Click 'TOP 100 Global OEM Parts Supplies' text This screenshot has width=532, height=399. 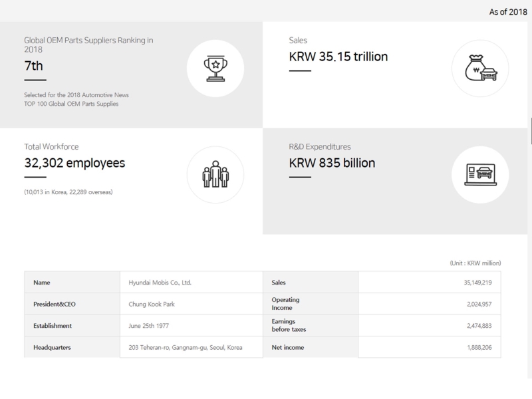[x=71, y=104]
